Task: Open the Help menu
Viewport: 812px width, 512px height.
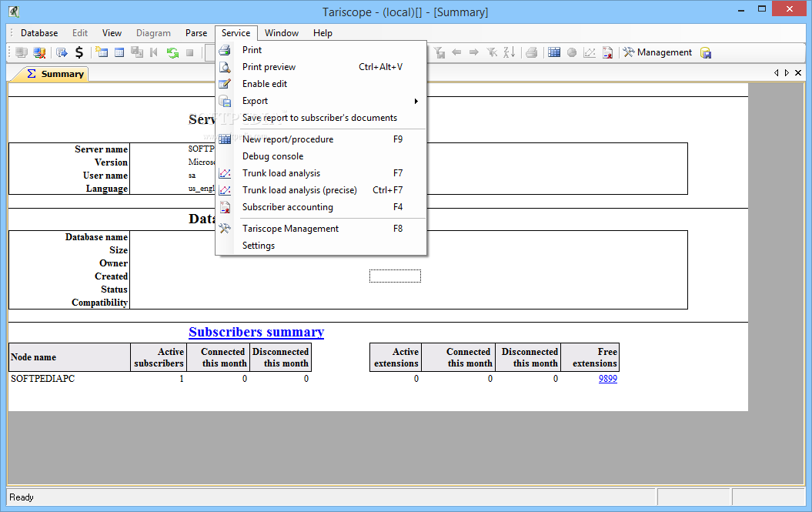Action: coord(322,33)
